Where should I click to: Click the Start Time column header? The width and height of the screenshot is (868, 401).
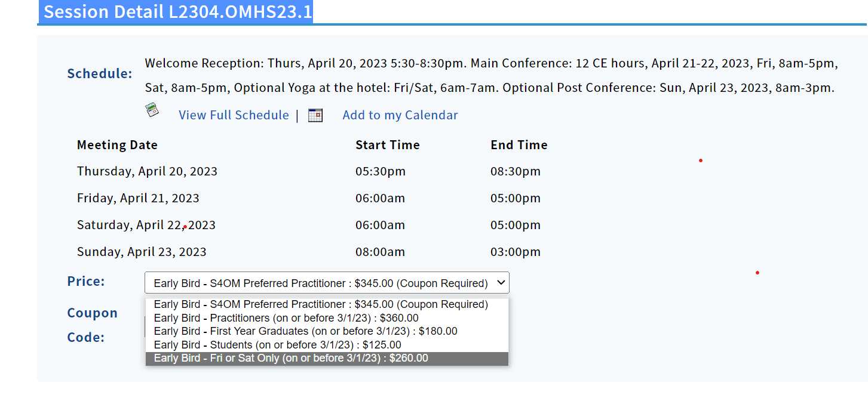point(387,145)
